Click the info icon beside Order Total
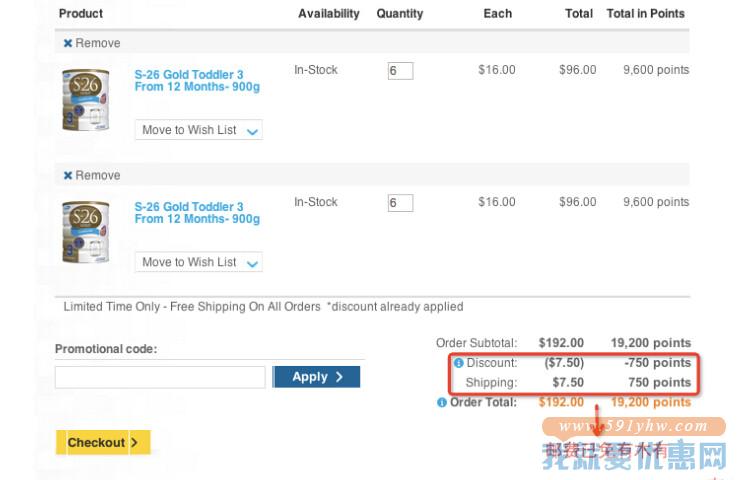 [442, 403]
